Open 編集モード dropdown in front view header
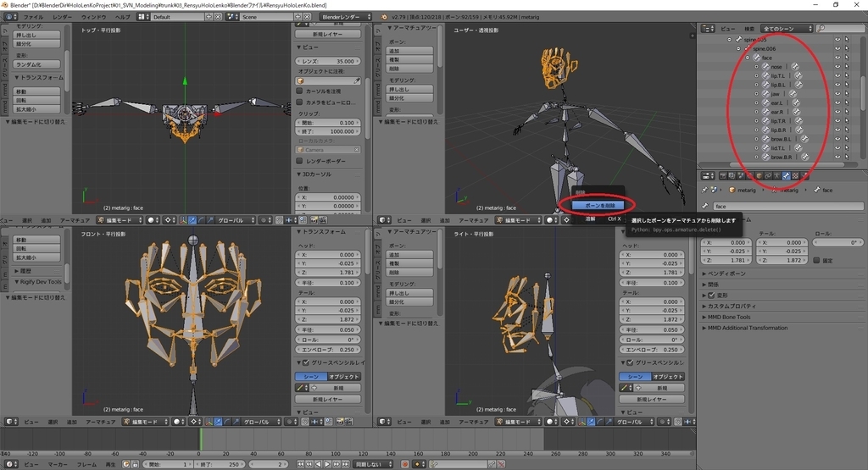The height and width of the screenshot is (470, 868). (x=145, y=422)
